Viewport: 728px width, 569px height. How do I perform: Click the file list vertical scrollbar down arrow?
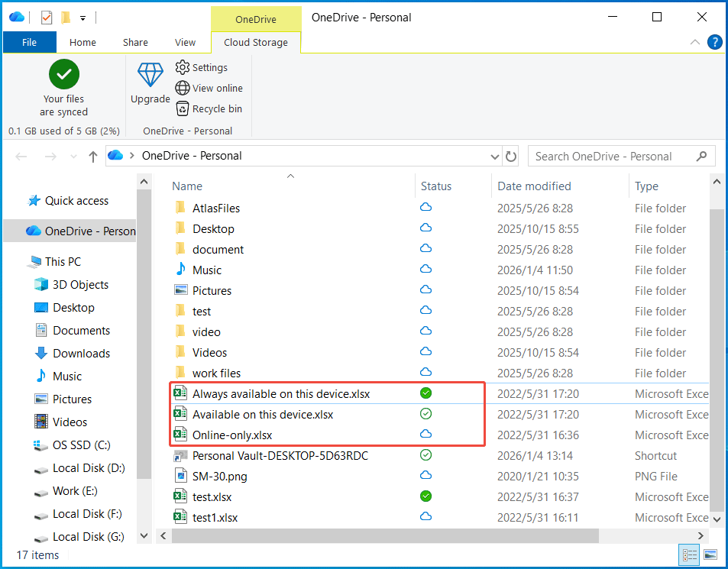click(x=717, y=519)
